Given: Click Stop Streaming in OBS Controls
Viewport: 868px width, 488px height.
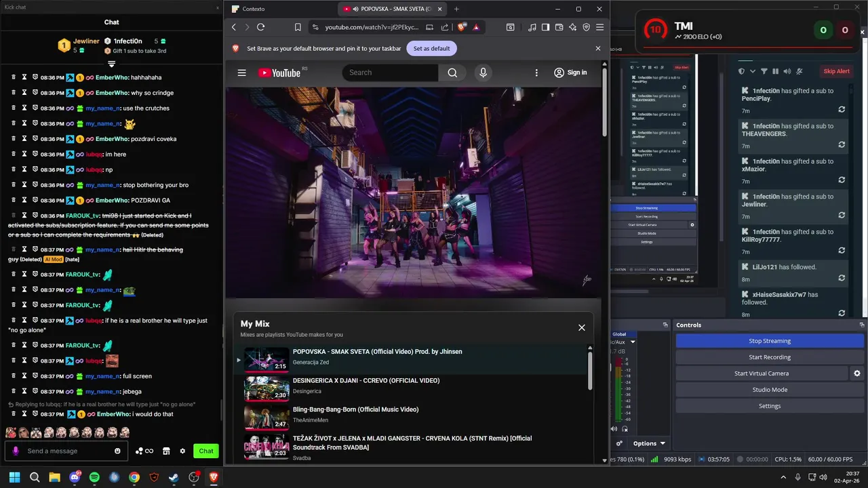Looking at the screenshot, I should click(x=770, y=341).
